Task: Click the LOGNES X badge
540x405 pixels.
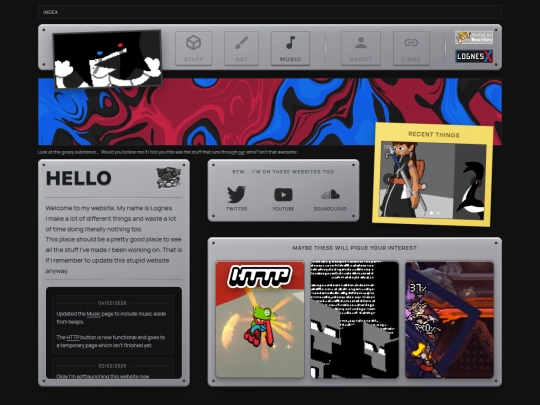Action: coord(474,56)
